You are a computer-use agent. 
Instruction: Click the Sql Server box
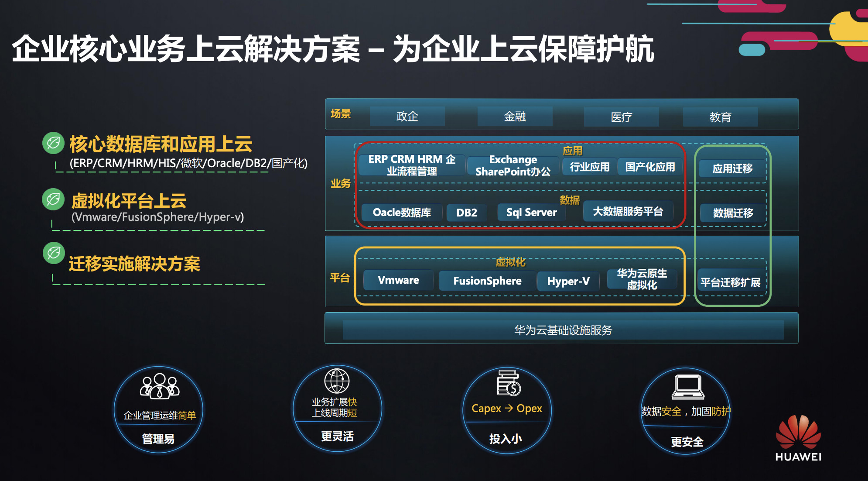coord(531,213)
